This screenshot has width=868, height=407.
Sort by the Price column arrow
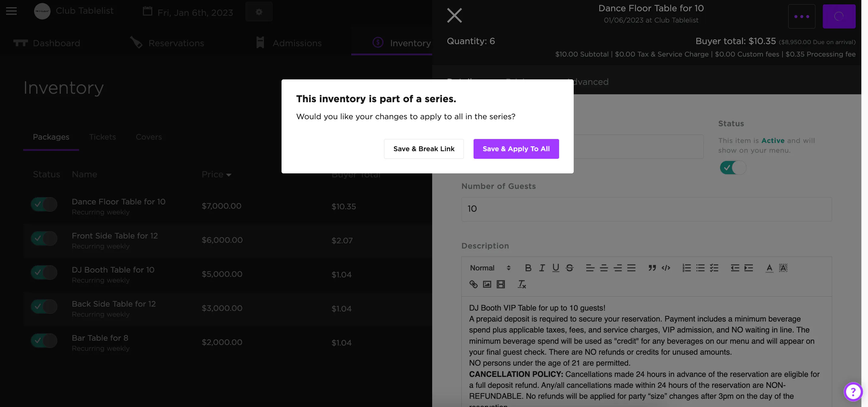point(229,175)
